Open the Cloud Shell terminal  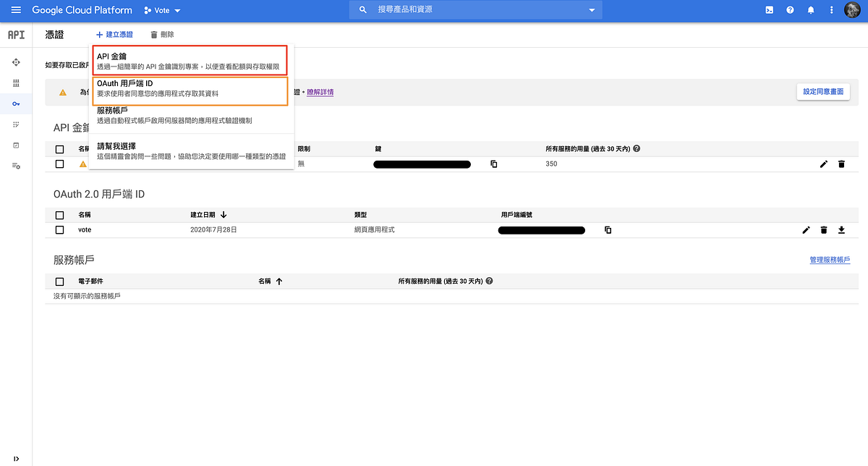[768, 9]
